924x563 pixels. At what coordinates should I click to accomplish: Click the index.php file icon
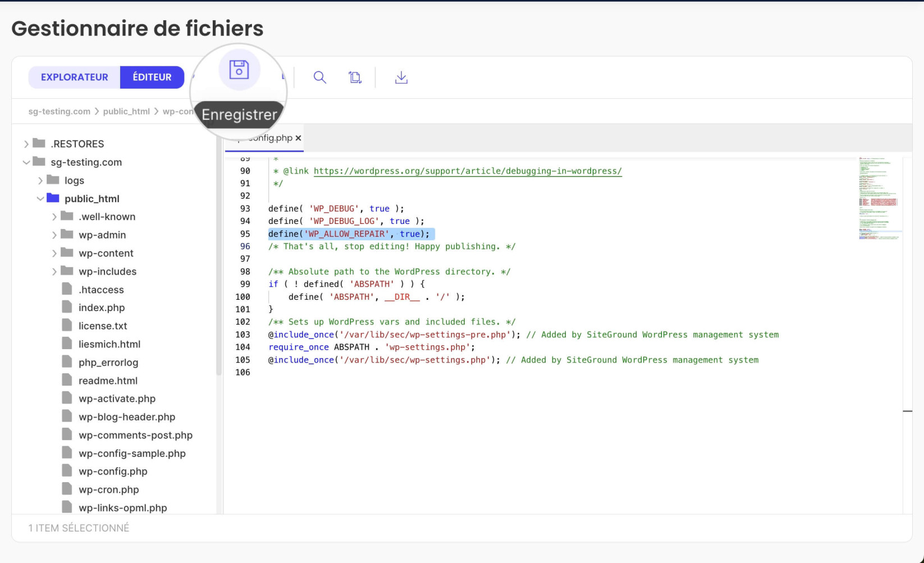pyautogui.click(x=67, y=307)
